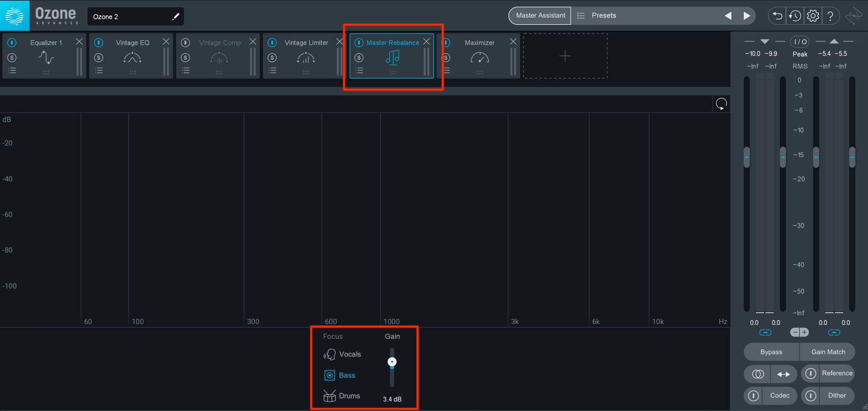The image size is (868, 411).
Task: Click the sum to mono circles icon
Action: 758,374
